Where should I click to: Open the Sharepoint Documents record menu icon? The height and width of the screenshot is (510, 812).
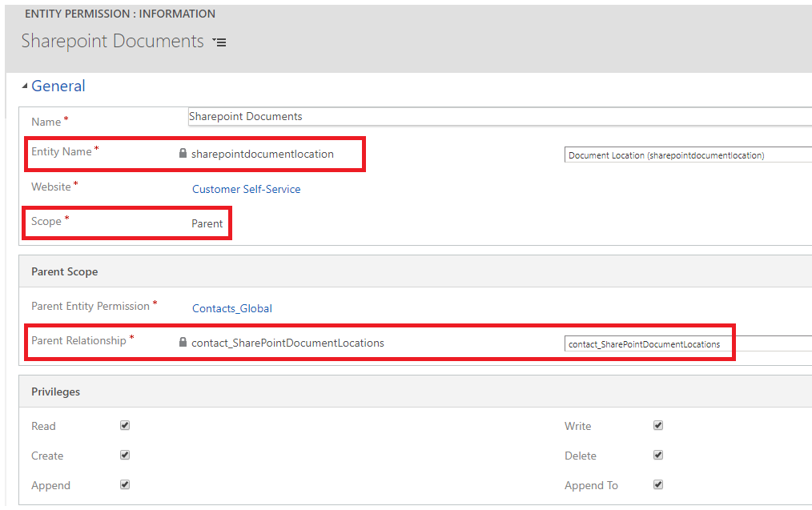pos(219,42)
